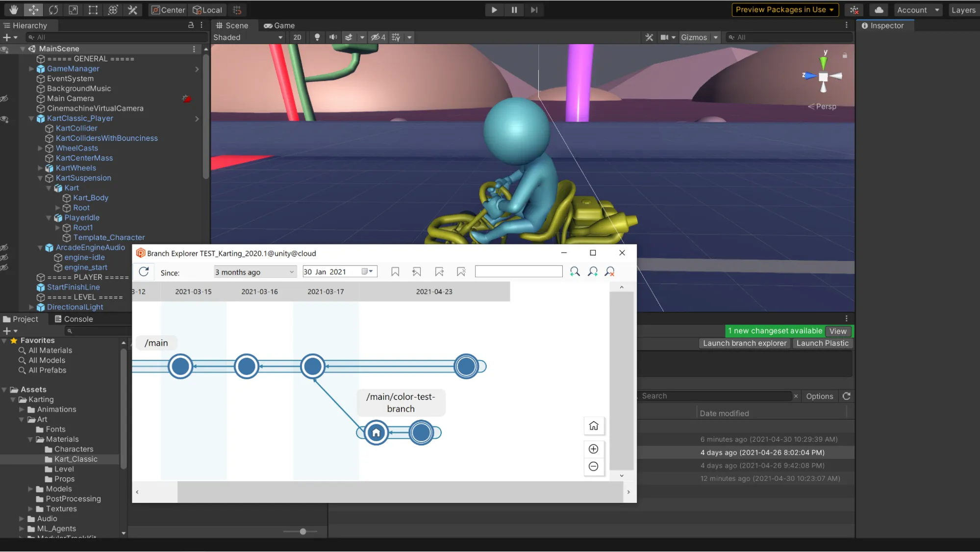Open the '3 months ago' since dropdown
Screen dimensions: 980x552
255,272
